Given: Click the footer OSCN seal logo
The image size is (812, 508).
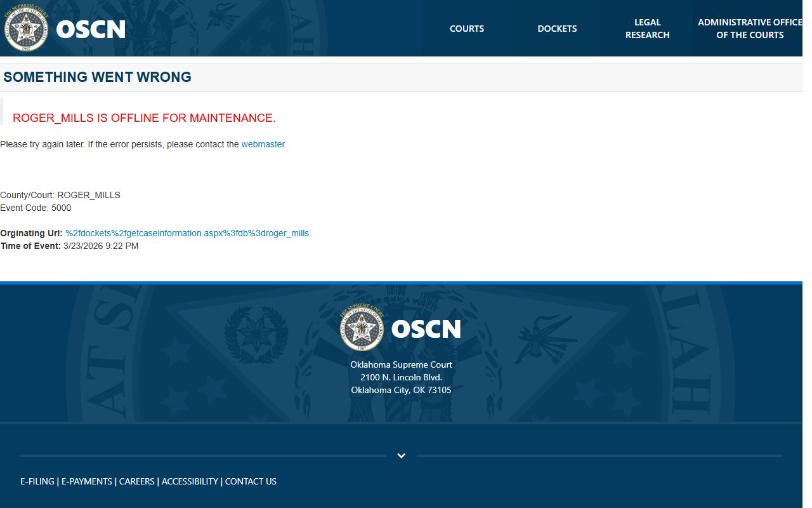Looking at the screenshot, I should pos(363,328).
